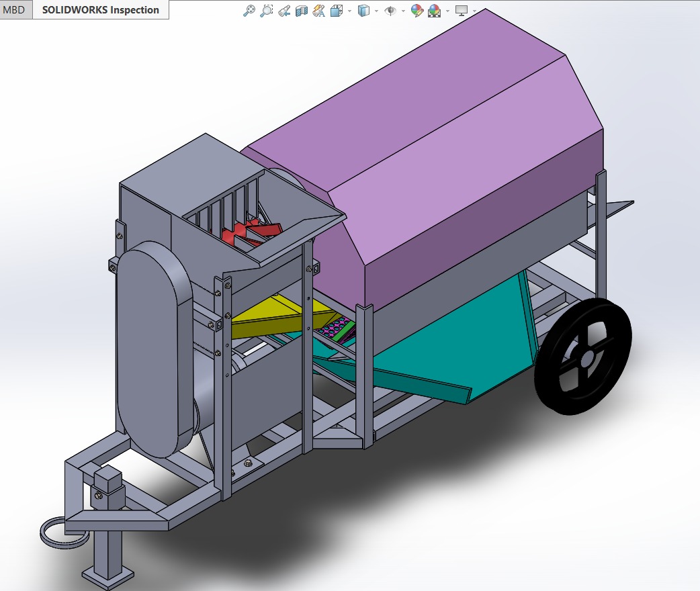This screenshot has width=700, height=591.
Task: Open the View Settings monitor icon
Action: 462,11
